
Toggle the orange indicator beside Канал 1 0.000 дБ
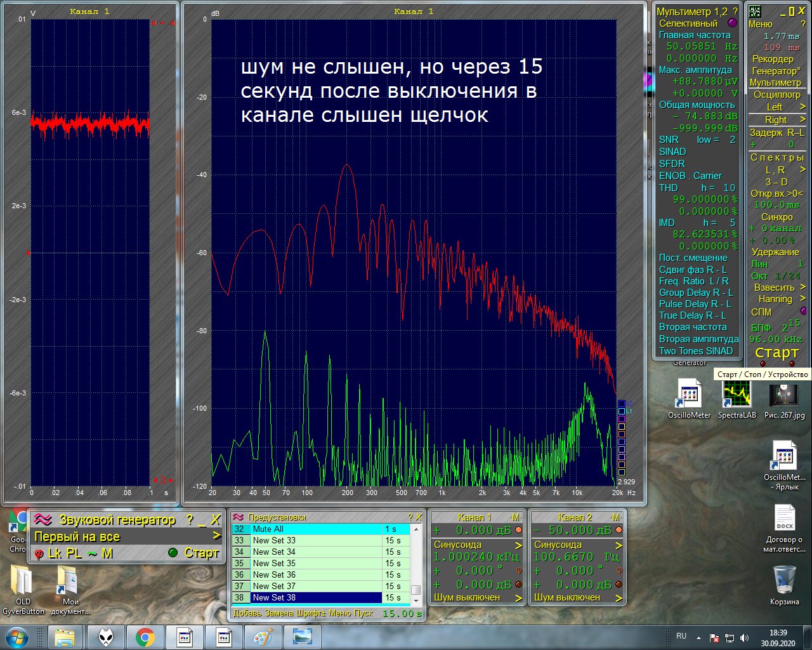(x=519, y=530)
